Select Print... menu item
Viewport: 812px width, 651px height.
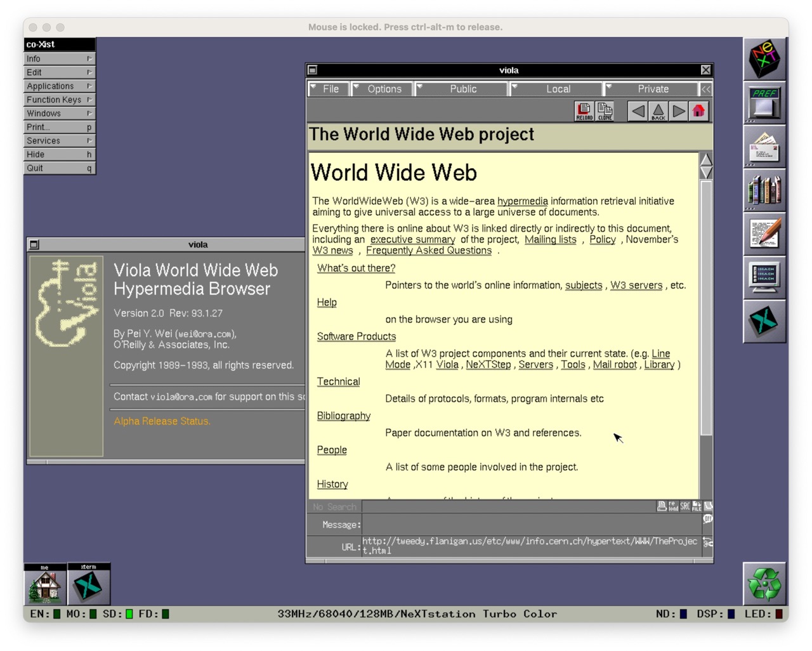60,128
